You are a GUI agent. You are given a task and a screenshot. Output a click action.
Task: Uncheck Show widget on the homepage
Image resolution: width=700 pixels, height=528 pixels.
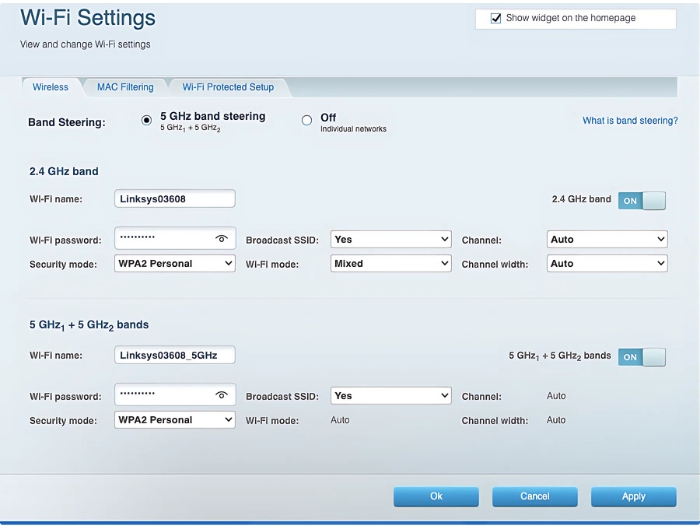pos(496,18)
